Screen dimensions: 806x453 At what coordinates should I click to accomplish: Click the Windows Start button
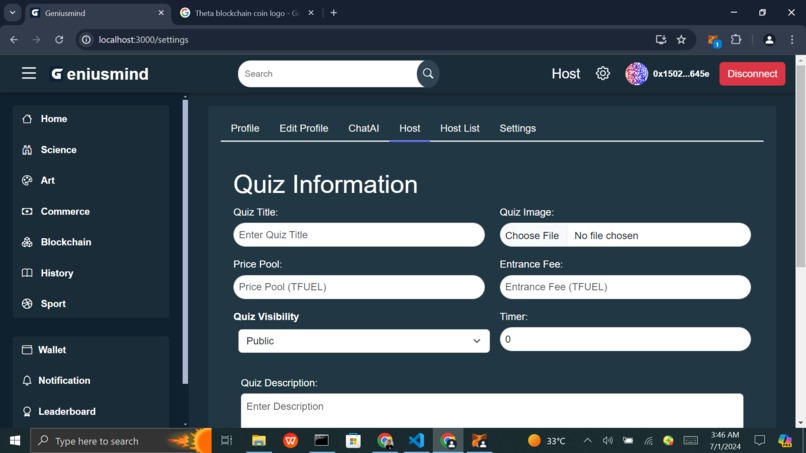[x=15, y=441]
